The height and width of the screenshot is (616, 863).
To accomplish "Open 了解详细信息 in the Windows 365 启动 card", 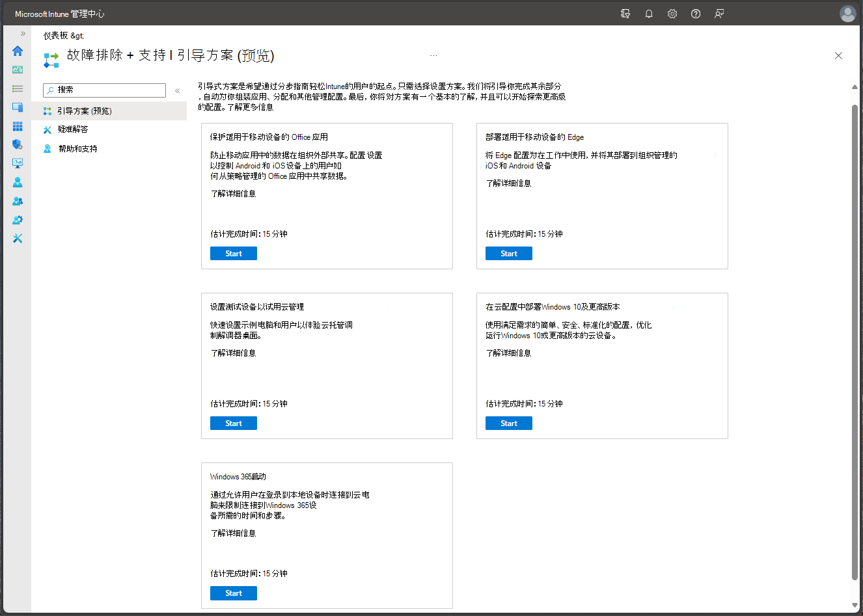I will point(234,533).
